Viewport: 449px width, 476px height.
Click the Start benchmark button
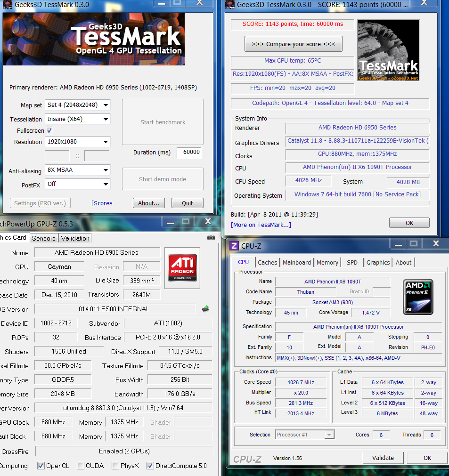[x=163, y=122]
